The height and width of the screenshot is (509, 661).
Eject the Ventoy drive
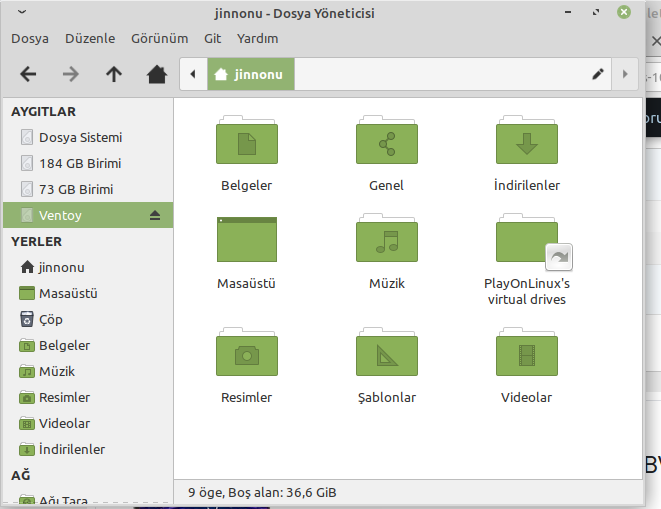pos(155,215)
